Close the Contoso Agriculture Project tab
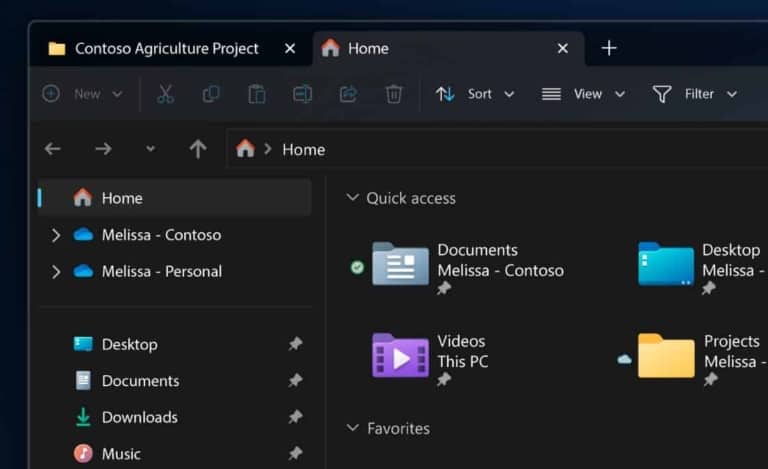Image resolution: width=768 pixels, height=469 pixels. click(x=290, y=48)
